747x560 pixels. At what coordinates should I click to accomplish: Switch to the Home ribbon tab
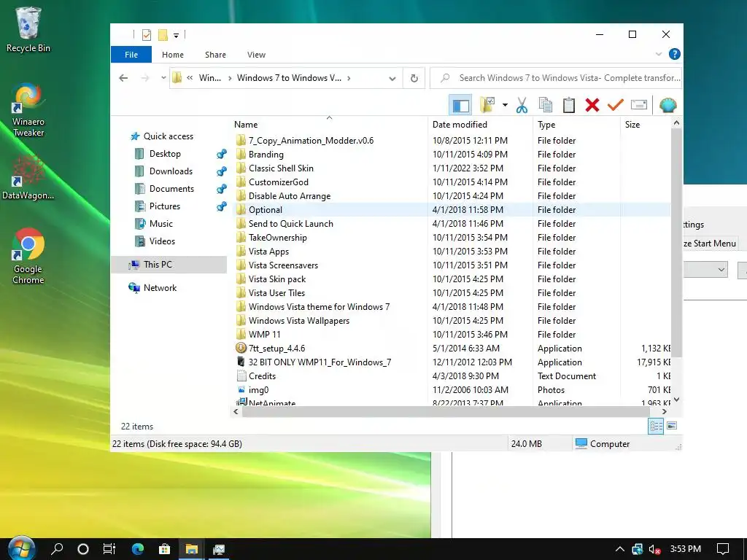coord(172,55)
